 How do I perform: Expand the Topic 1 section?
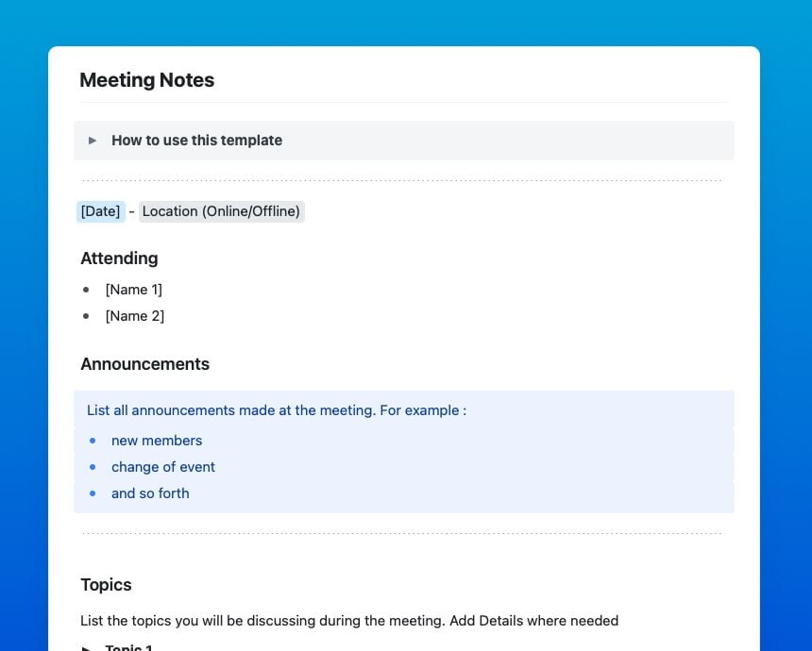point(129,646)
